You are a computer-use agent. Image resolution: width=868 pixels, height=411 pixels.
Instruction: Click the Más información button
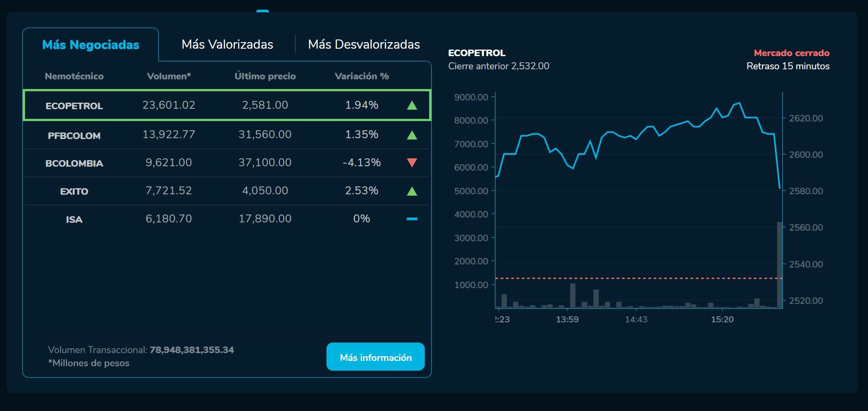click(x=375, y=357)
